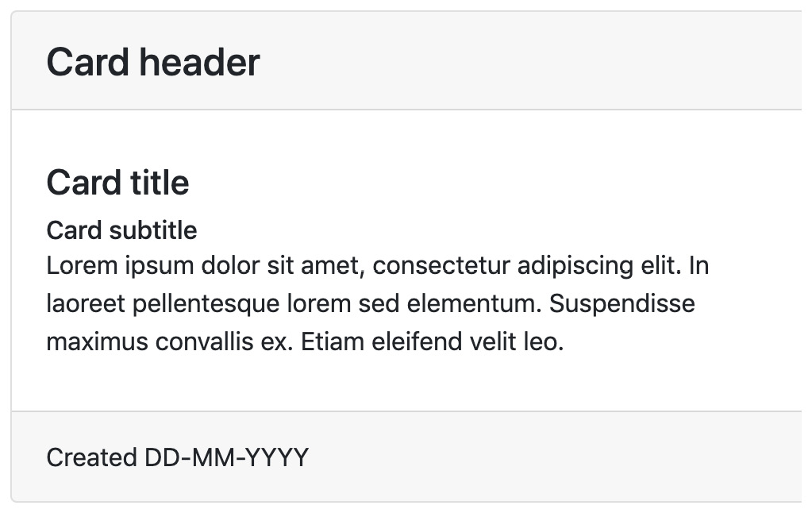Click the word "consectetur" in the paragraph
Screen dimensions: 812x513
pyautogui.click(x=441, y=265)
